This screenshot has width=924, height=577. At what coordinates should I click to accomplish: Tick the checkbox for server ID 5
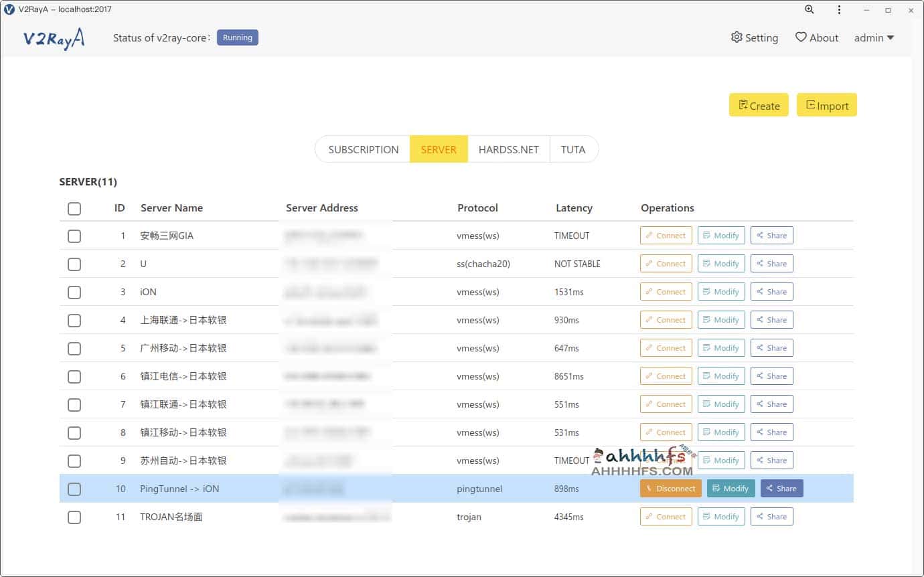tap(74, 349)
